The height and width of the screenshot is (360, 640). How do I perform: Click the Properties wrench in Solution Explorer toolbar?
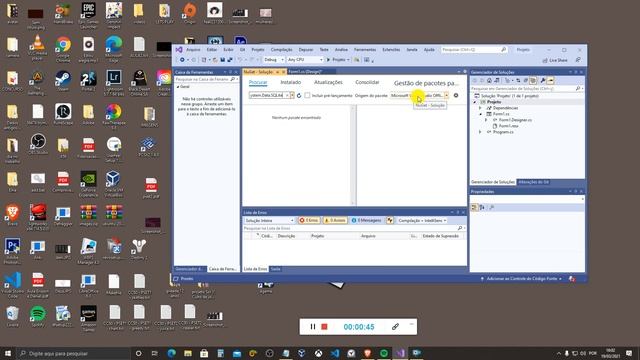click(543, 81)
